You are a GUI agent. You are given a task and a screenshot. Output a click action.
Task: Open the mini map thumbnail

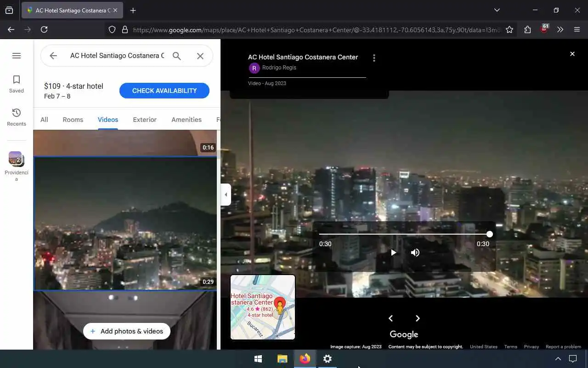263,307
